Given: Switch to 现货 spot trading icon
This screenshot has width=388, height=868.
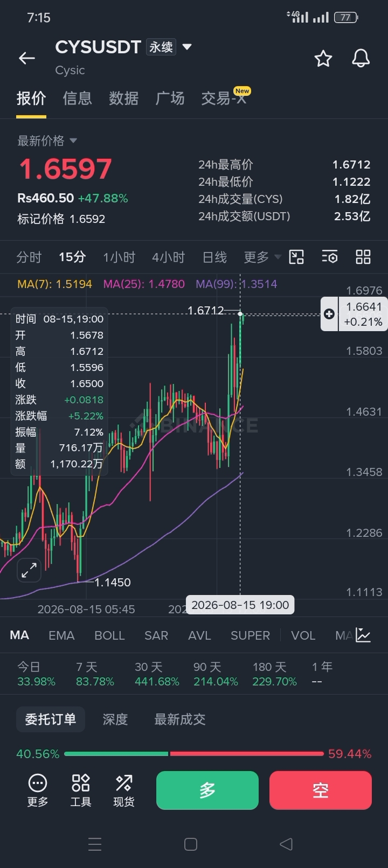Looking at the screenshot, I should click(124, 790).
